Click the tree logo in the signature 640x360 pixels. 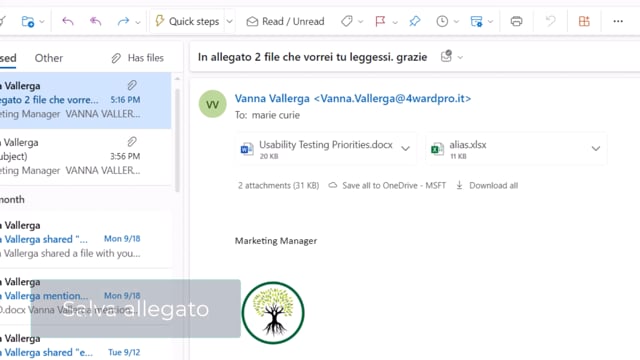pos(273,313)
